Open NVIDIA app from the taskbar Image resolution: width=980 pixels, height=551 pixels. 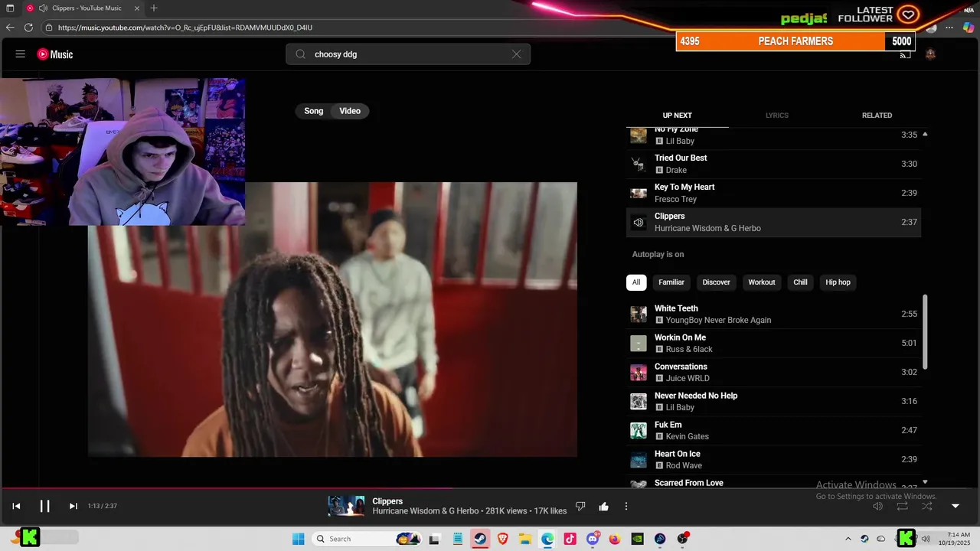pos(637,539)
